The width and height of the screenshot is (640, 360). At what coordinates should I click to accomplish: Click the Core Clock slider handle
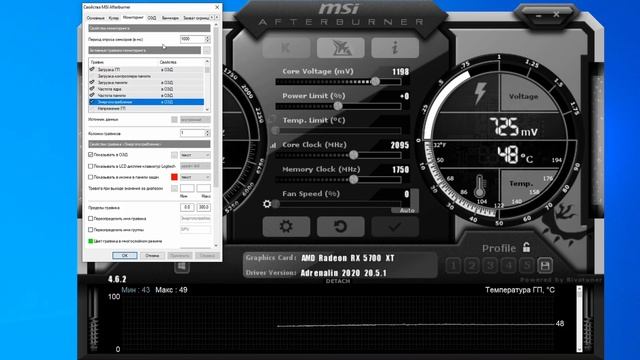click(354, 155)
